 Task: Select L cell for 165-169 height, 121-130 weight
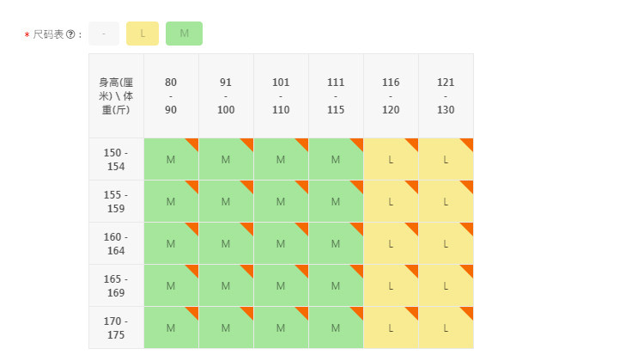point(446,286)
